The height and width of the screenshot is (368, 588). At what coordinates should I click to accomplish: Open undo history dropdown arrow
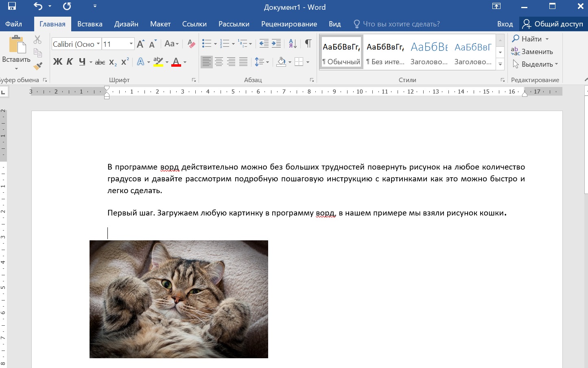coord(50,7)
